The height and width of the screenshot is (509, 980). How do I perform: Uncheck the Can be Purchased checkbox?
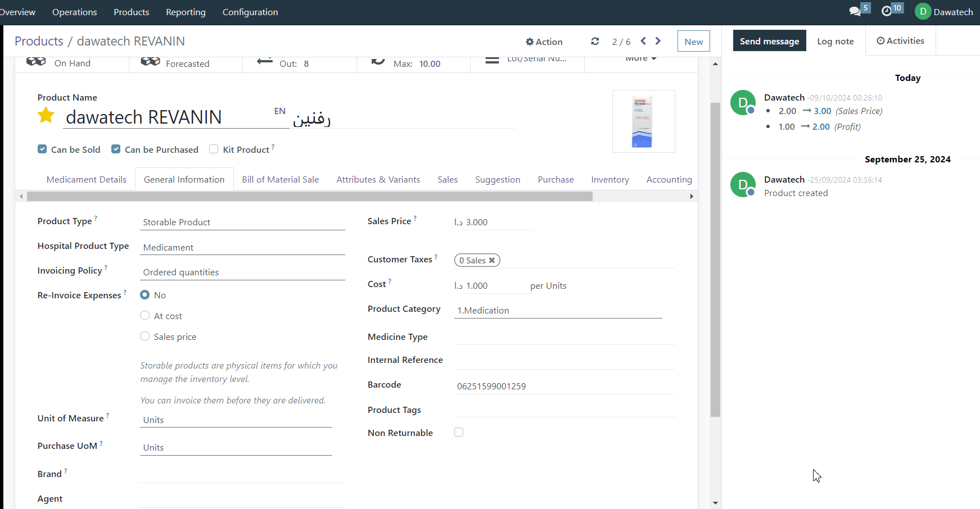click(116, 149)
